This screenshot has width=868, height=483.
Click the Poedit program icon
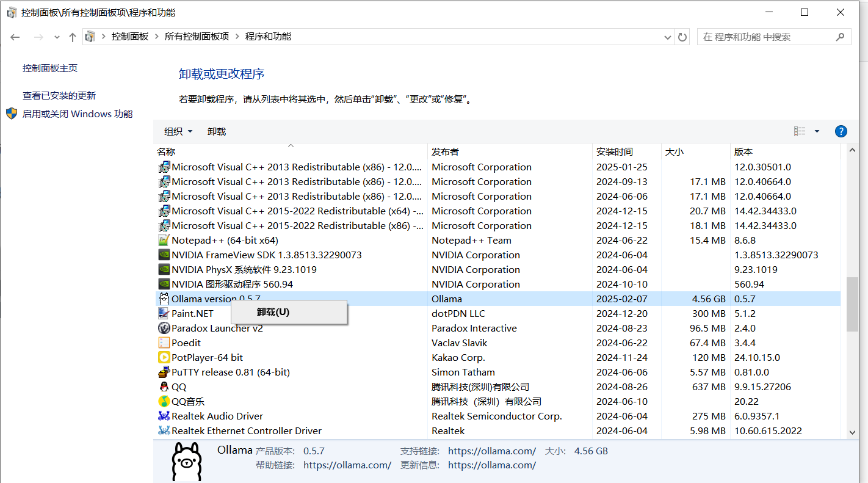pyautogui.click(x=164, y=343)
